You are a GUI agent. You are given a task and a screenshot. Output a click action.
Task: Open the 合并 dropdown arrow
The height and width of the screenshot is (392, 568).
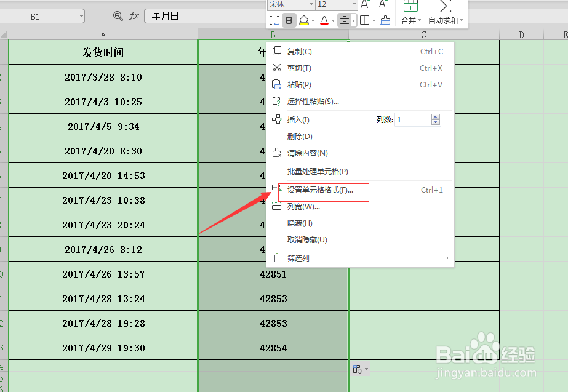[420, 20]
